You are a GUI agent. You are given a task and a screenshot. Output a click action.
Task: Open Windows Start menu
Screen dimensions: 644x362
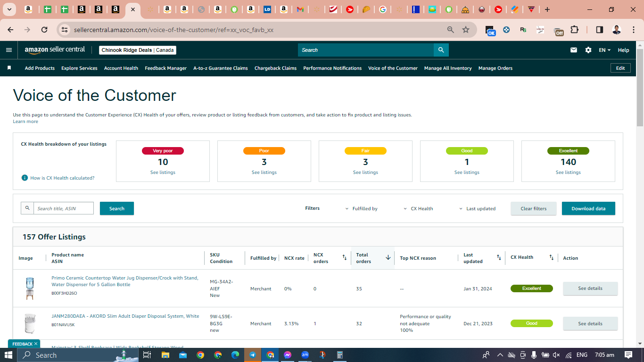pyautogui.click(x=9, y=355)
